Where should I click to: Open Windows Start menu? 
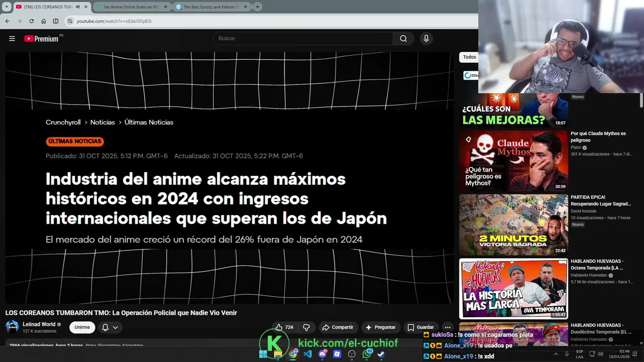coord(263,354)
